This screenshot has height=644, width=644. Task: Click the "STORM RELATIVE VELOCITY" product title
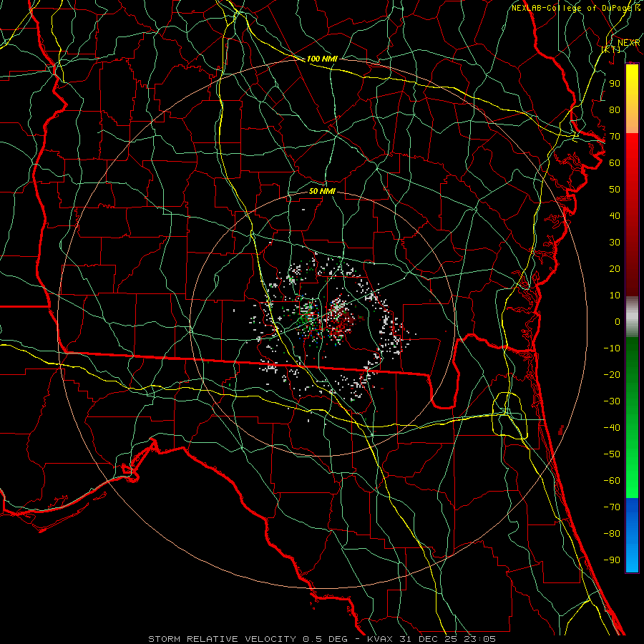pos(222,639)
